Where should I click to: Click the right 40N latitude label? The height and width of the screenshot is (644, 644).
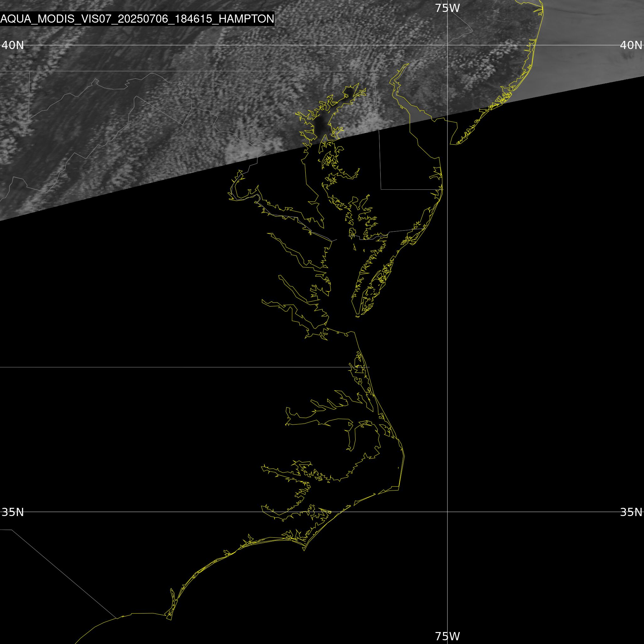click(x=631, y=45)
